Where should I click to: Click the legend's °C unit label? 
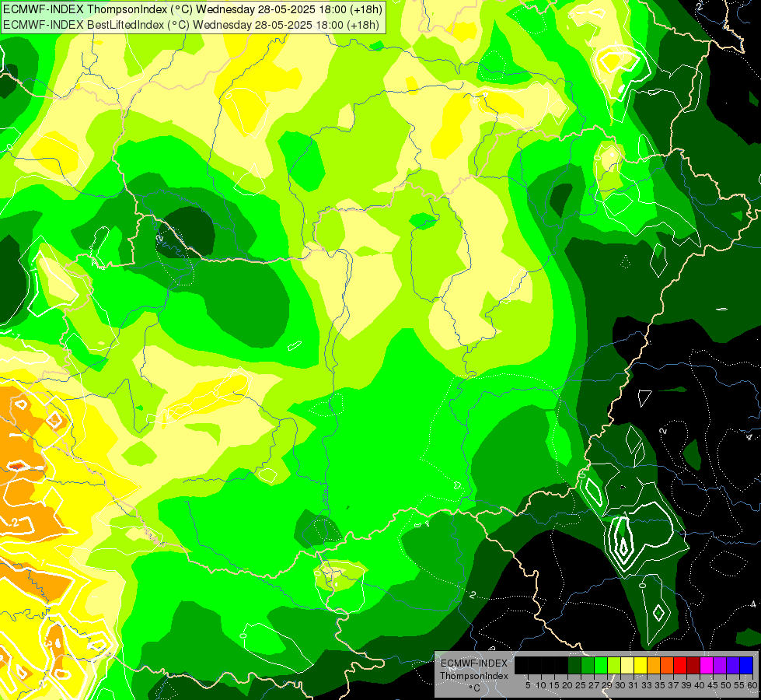[474, 688]
